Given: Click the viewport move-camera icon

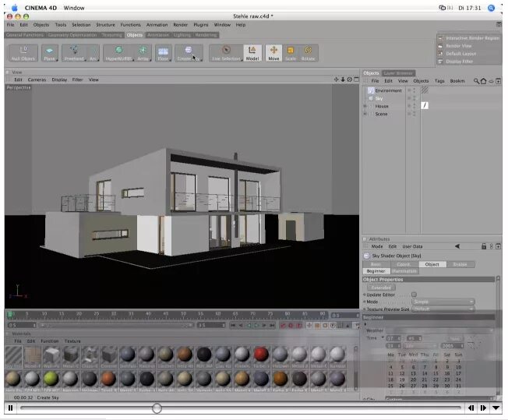Looking at the screenshot, I should pyautogui.click(x=336, y=79).
